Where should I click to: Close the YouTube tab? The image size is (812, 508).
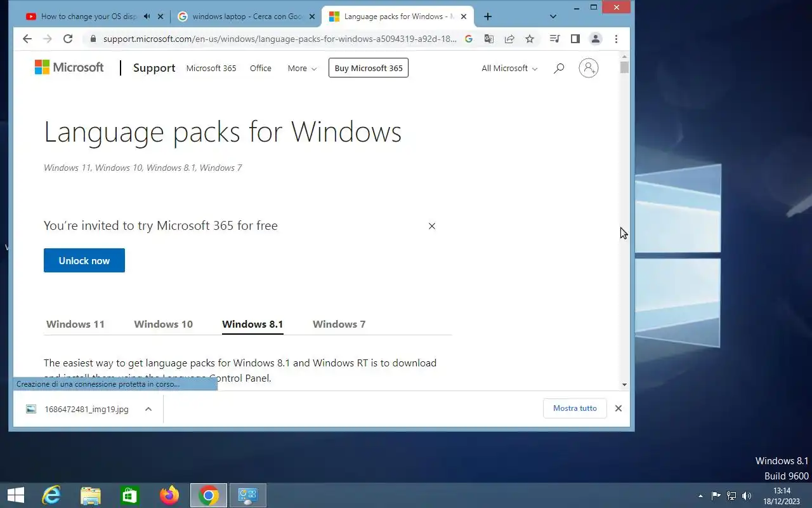point(160,17)
